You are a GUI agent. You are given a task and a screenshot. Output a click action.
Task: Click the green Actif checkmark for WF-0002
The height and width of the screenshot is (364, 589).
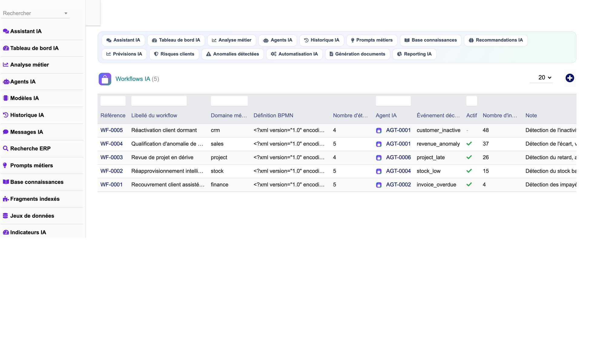coord(469,171)
